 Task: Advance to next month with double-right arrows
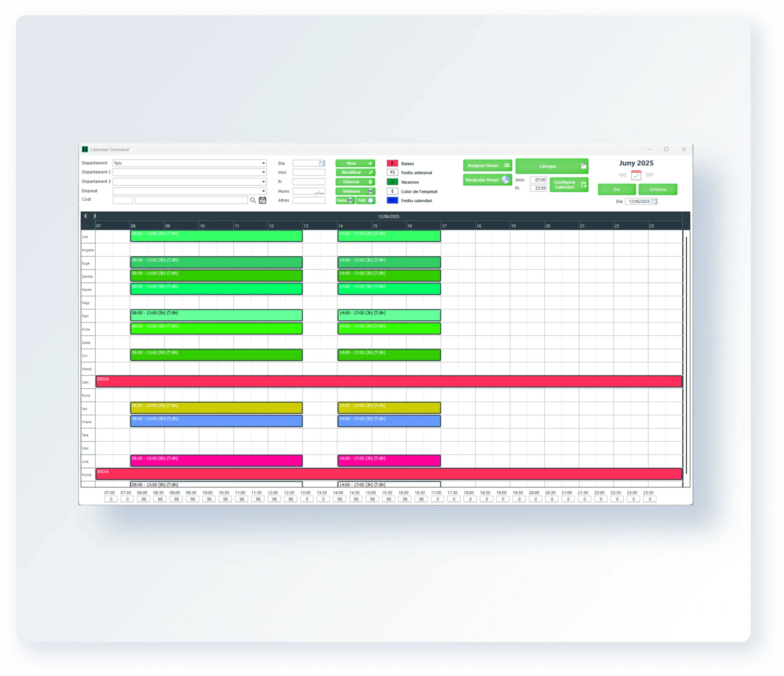[x=650, y=175]
